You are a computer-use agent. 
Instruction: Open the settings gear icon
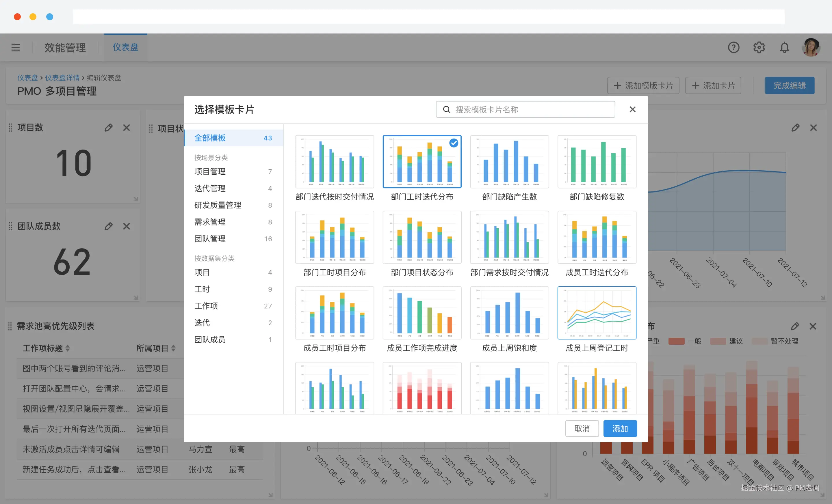click(759, 47)
